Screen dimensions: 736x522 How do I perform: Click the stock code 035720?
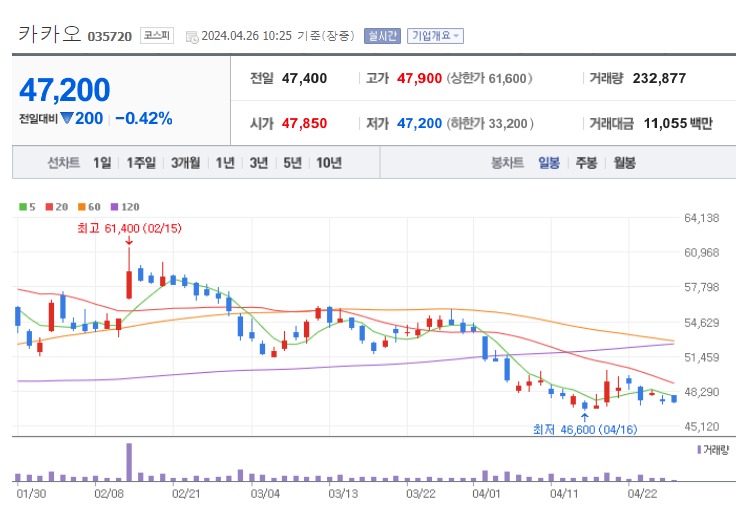point(110,37)
